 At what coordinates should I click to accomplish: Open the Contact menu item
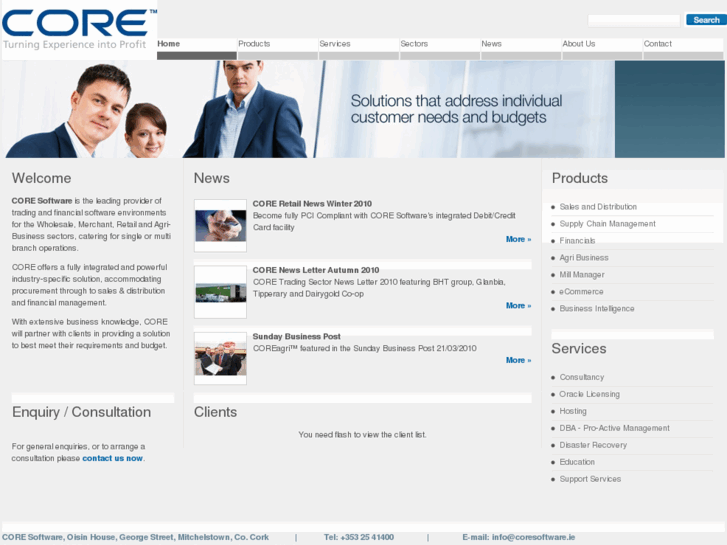pyautogui.click(x=683, y=49)
